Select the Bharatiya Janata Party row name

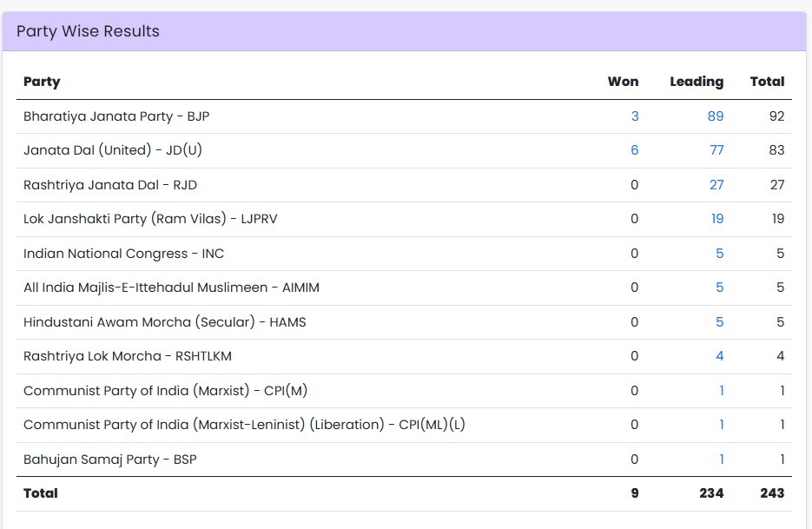pos(116,116)
